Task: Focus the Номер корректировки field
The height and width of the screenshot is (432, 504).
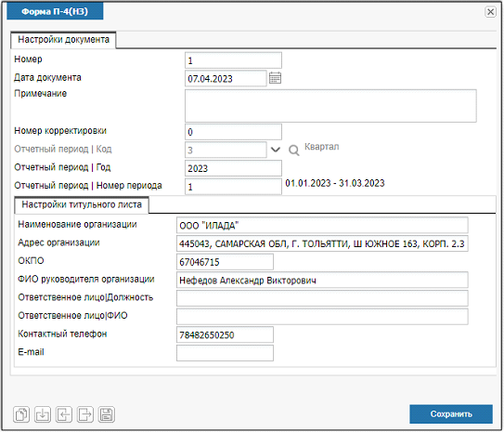Action: [x=233, y=132]
